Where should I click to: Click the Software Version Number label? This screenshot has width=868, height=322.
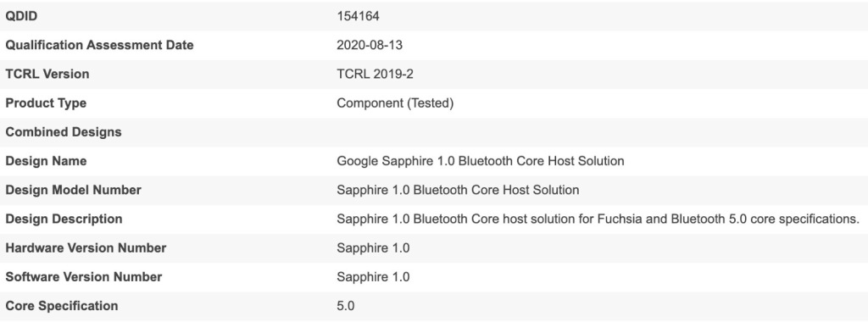[84, 276]
